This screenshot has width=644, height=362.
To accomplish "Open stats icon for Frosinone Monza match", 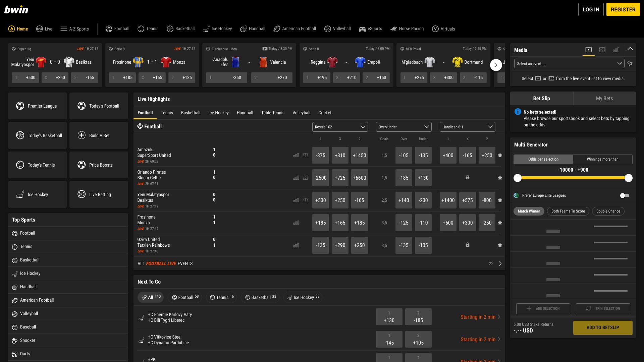I will [x=296, y=223].
